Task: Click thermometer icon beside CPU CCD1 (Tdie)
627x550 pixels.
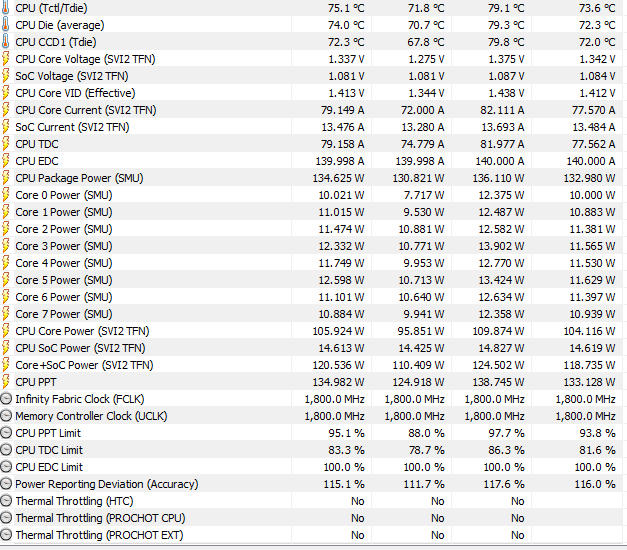Action: [6, 42]
